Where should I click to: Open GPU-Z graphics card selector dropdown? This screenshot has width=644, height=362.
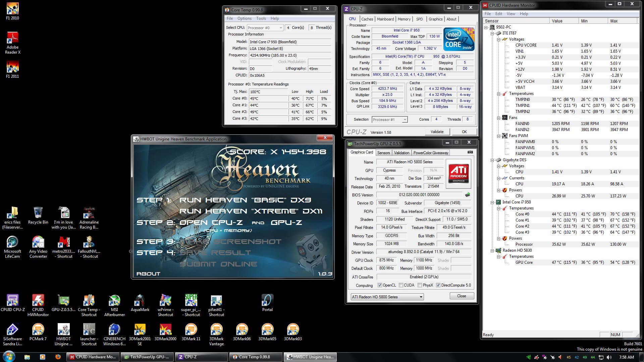tap(387, 297)
